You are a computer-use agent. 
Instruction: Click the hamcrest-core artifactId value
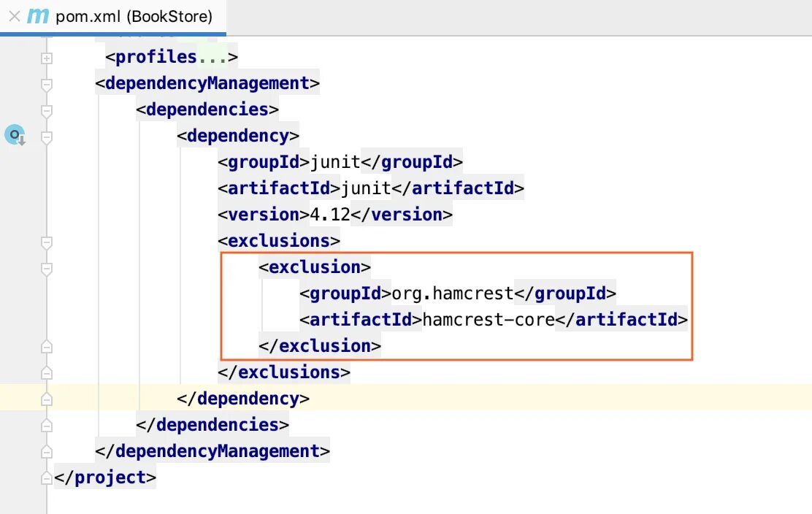click(489, 320)
